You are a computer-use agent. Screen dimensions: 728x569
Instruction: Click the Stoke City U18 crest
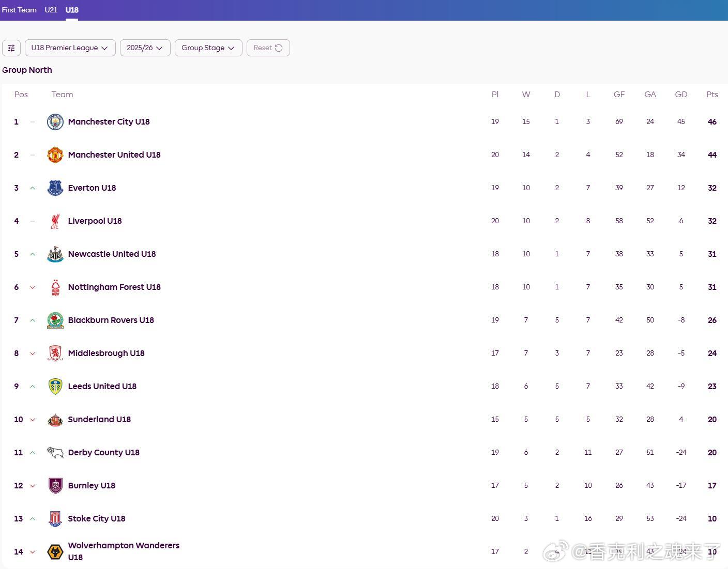[x=55, y=519]
